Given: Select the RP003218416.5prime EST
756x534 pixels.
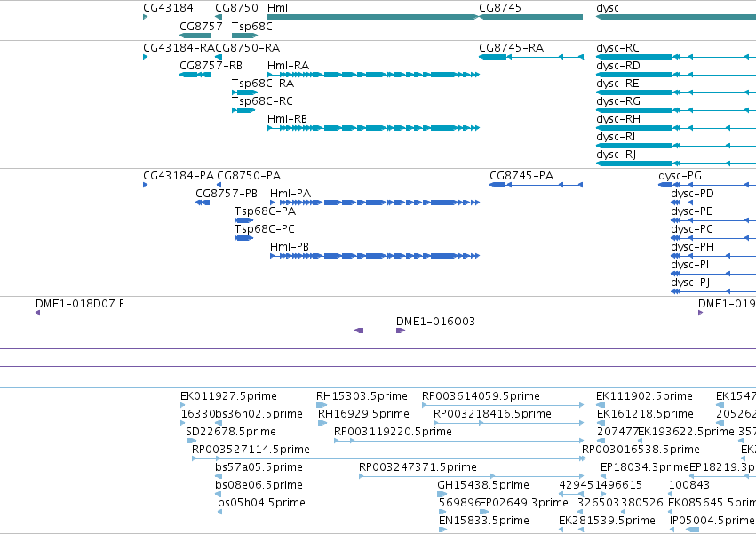Looking at the screenshot, I should [509, 423].
